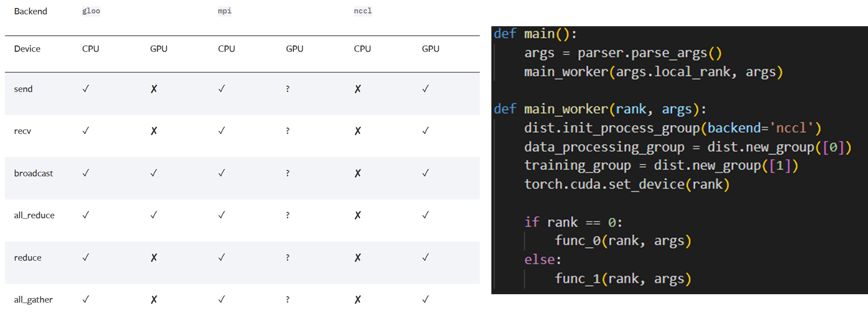Click the 'else:' code line
This screenshot has width=868, height=320.
tap(542, 260)
